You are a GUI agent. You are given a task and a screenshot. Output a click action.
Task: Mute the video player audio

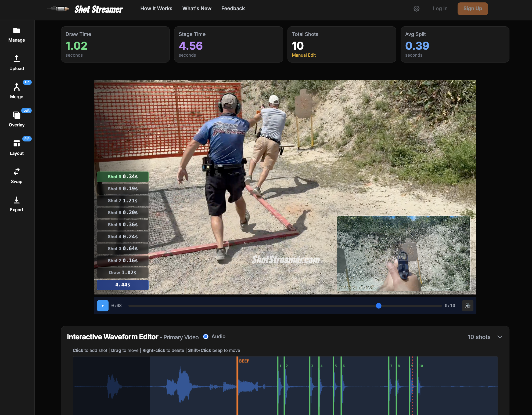(468, 306)
